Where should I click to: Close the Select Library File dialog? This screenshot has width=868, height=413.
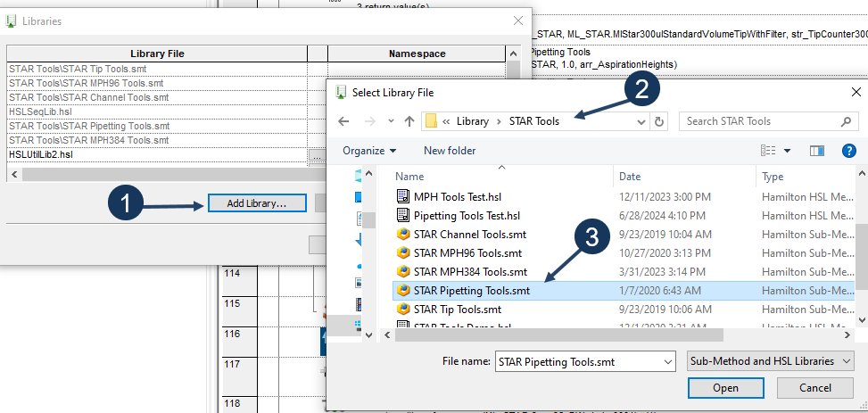(856, 92)
